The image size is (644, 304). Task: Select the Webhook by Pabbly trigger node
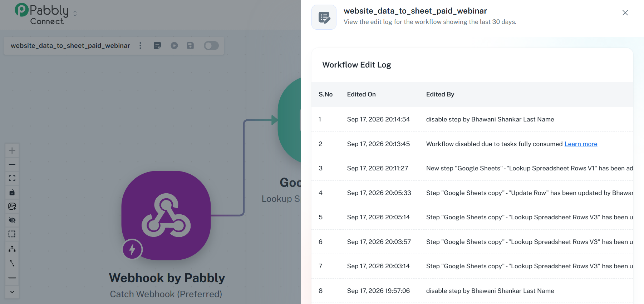tap(166, 215)
